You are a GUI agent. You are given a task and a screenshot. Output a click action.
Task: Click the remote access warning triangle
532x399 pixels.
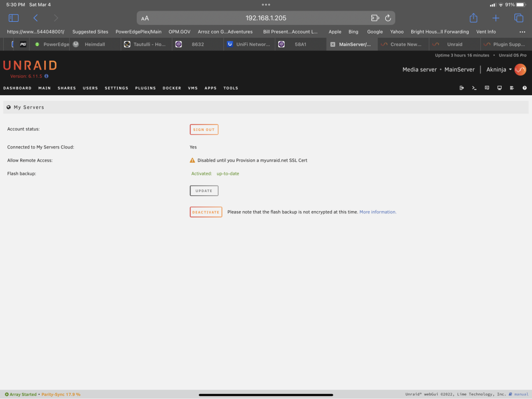click(193, 160)
